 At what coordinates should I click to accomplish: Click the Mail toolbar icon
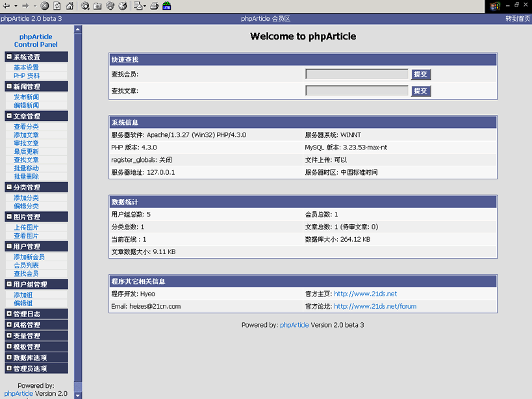[x=138, y=6]
